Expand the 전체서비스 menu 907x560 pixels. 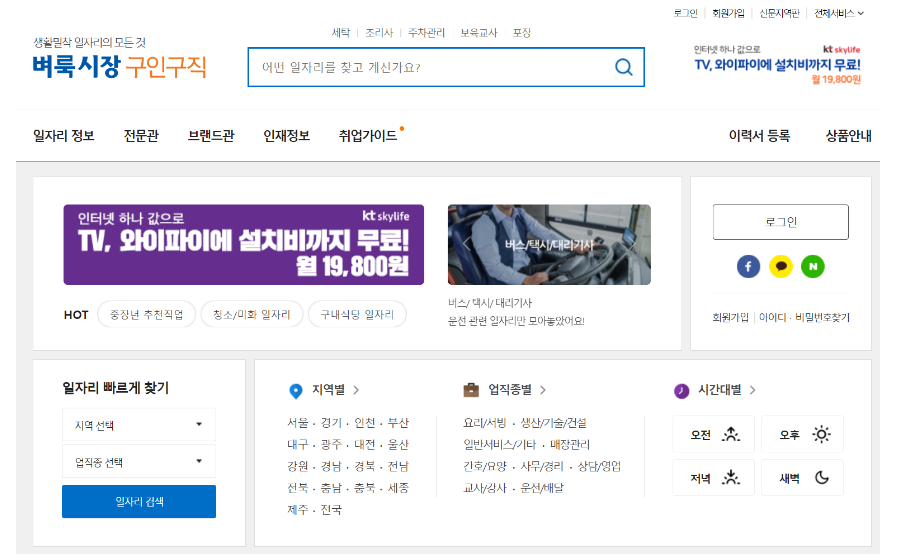[x=839, y=13]
